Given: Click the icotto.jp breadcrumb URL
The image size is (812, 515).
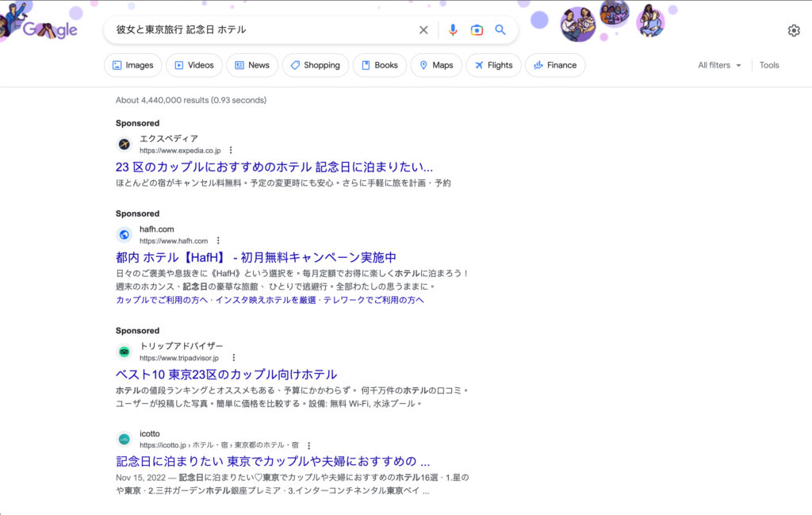Looking at the screenshot, I should (x=219, y=445).
